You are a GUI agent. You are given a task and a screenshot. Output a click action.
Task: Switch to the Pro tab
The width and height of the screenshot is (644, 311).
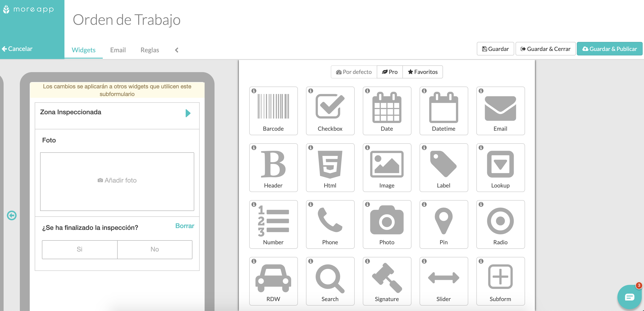click(x=389, y=72)
